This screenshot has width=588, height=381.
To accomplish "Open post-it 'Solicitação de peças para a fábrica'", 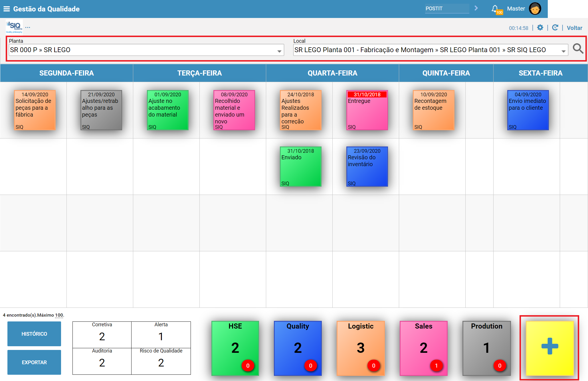I will [35, 110].
